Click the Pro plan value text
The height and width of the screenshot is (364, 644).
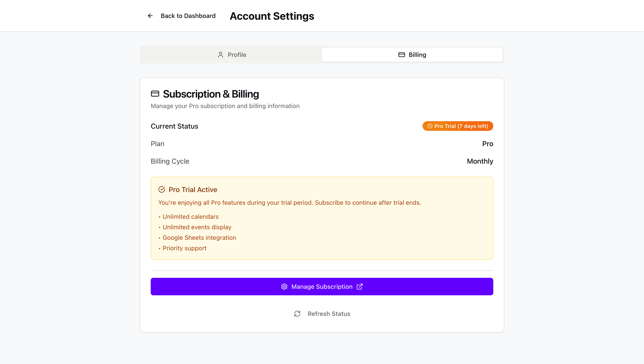point(487,143)
